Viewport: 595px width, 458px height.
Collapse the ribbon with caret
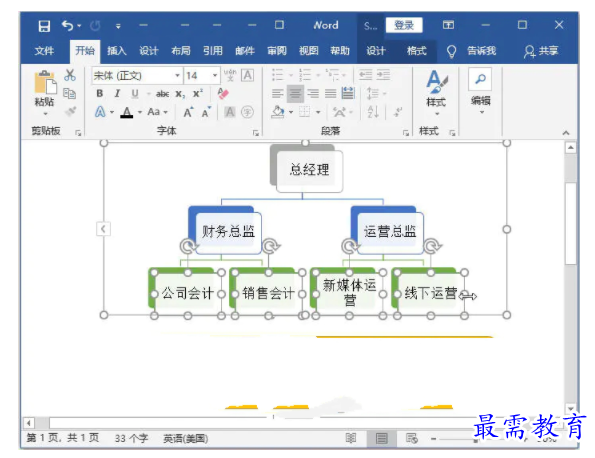[566, 132]
